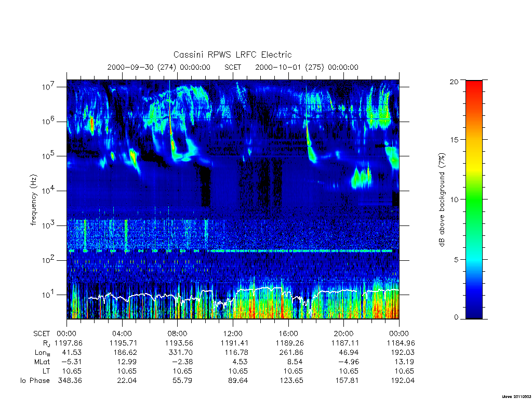Image resolution: width=532 pixels, height=399 pixels.
Task: Click the RJ value 1184.96
Action: [401, 343]
